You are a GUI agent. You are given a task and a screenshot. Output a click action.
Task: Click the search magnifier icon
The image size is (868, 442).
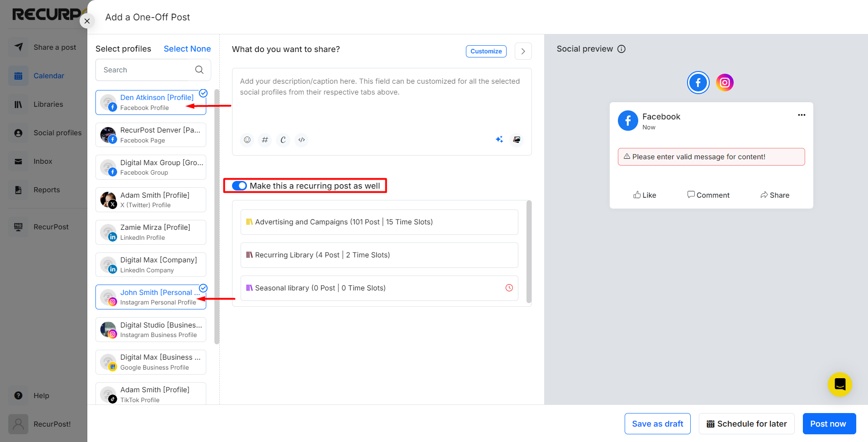pyautogui.click(x=199, y=70)
